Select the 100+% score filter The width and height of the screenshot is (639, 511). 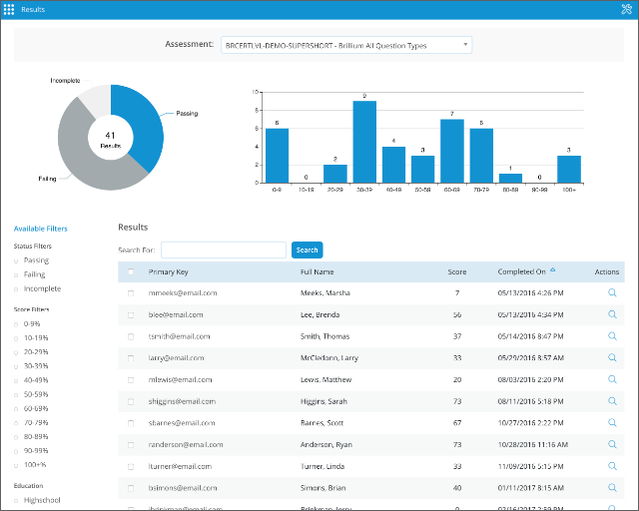(x=16, y=466)
